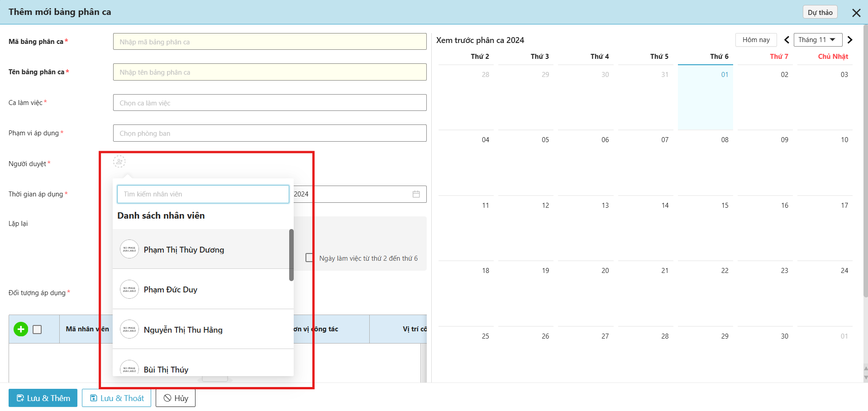Click the add approver person icon
The image size is (868, 411).
click(x=119, y=162)
